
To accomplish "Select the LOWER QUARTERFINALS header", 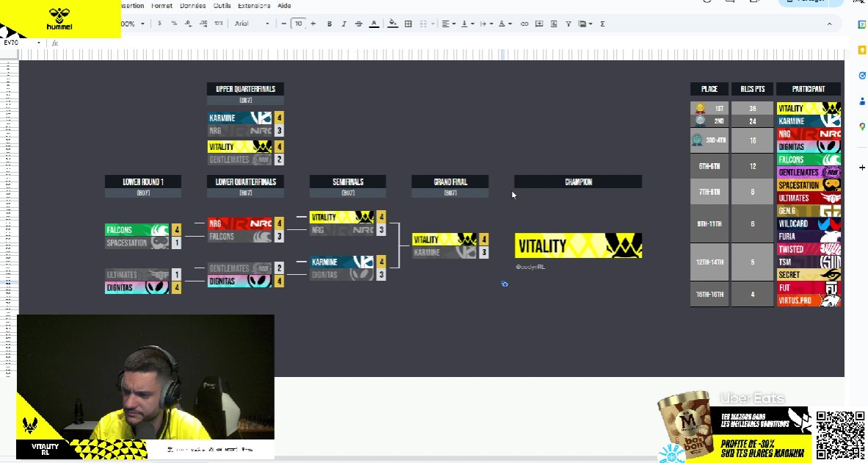I will click(x=245, y=182).
